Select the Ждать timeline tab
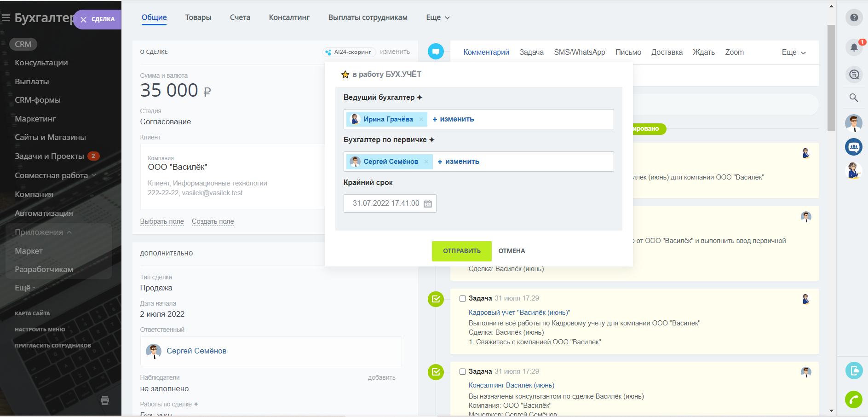The image size is (868, 417). [x=704, y=52]
